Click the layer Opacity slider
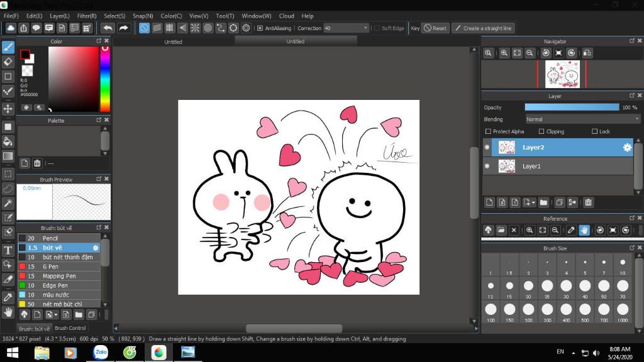 [572, 107]
